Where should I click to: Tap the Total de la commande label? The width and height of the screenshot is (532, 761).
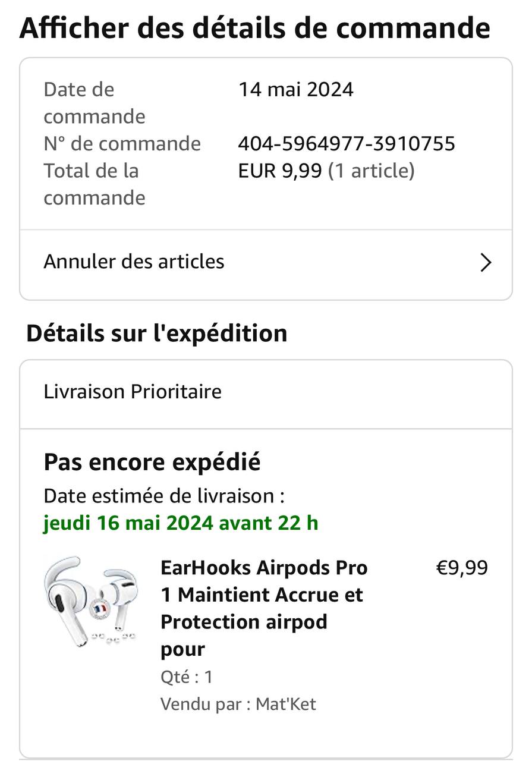pos(95,184)
